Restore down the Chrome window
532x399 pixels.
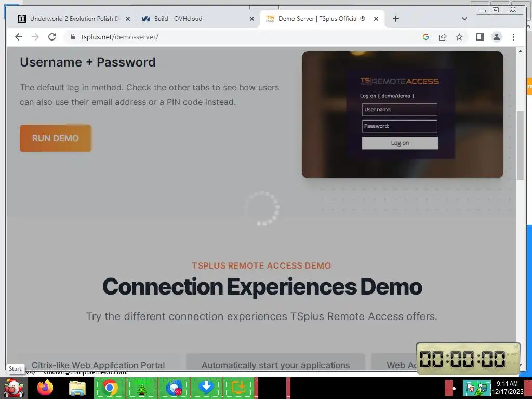[x=495, y=10]
